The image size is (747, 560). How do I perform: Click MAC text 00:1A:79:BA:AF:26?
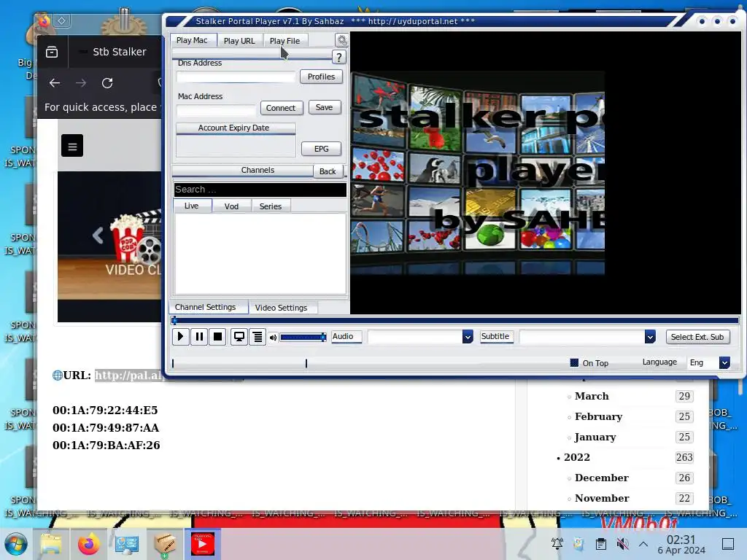pyautogui.click(x=107, y=446)
